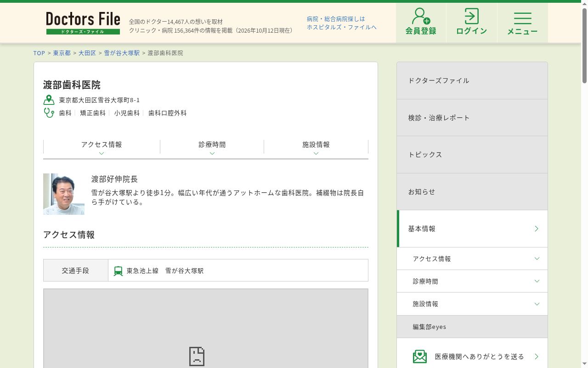Click the broken image icon in map area

pyautogui.click(x=197, y=356)
